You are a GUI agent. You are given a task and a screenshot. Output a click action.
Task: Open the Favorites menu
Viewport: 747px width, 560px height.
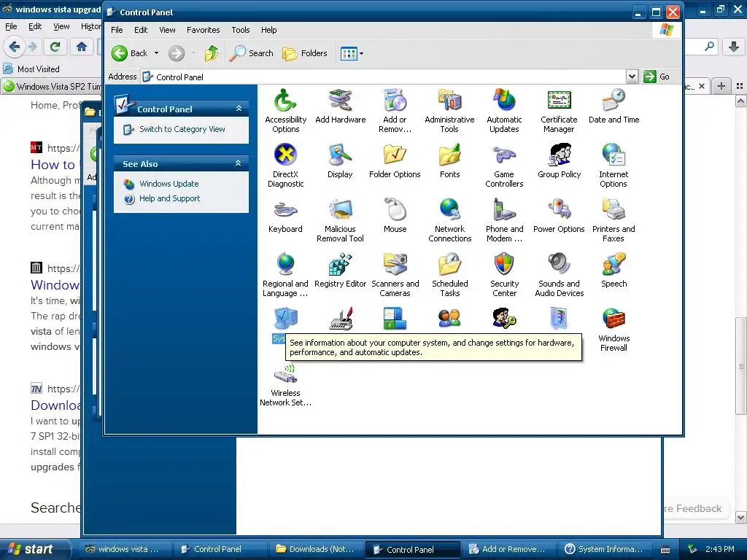pyautogui.click(x=204, y=30)
